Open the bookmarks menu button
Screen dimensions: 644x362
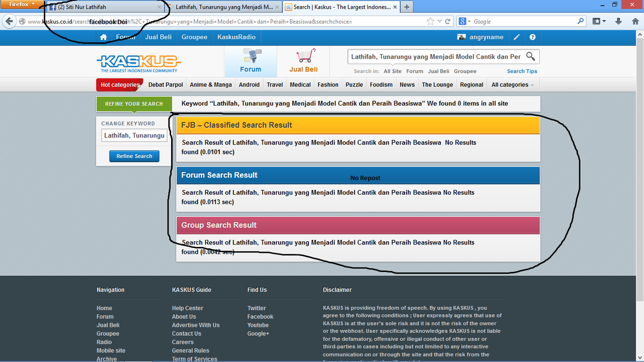(599, 22)
